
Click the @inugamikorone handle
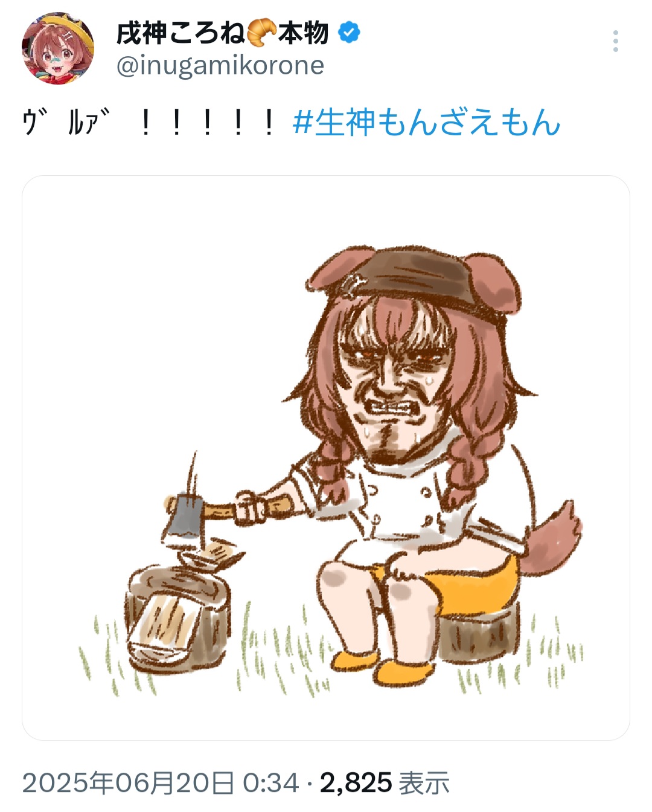tap(220, 65)
